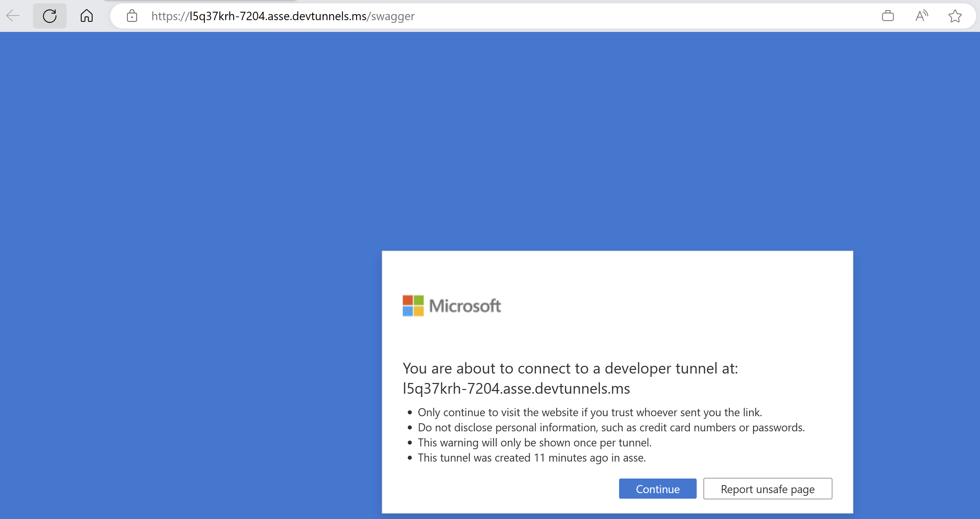This screenshot has height=519, width=980.
Task: Click the /swagger path in the URL
Action: click(x=391, y=16)
